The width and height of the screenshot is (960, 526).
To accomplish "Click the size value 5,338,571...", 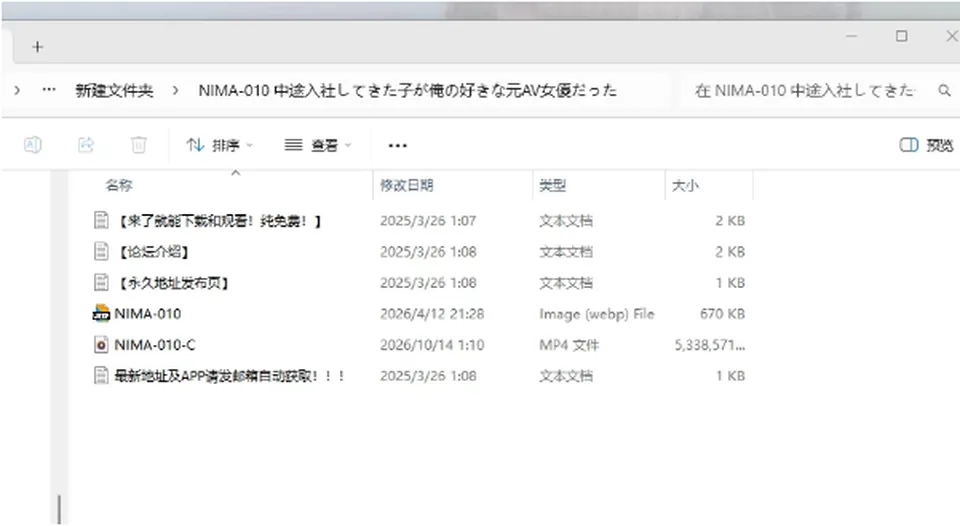I will coord(710,345).
